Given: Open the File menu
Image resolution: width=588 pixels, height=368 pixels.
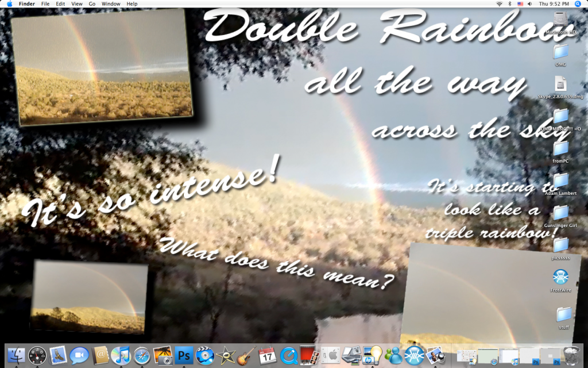Looking at the screenshot, I should [45, 4].
